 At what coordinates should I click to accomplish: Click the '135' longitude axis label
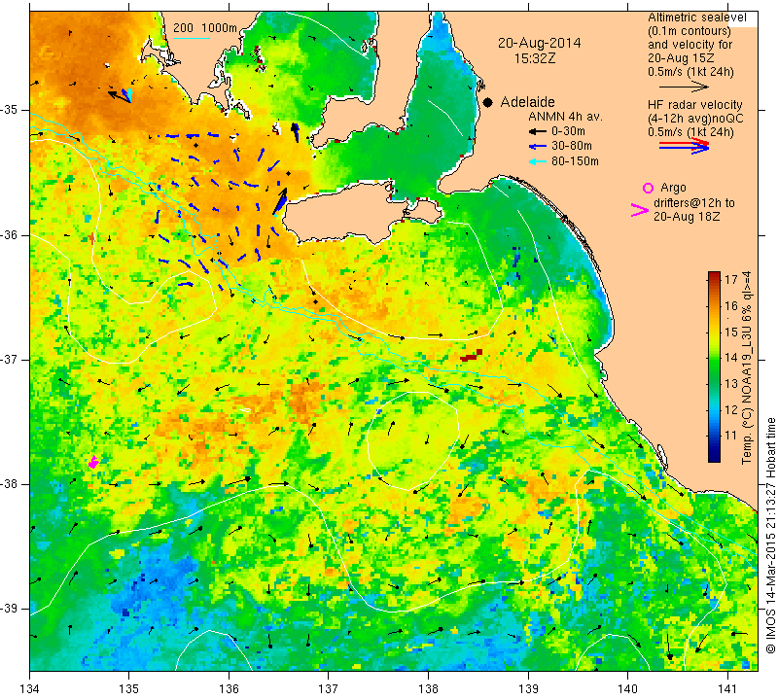(129, 689)
